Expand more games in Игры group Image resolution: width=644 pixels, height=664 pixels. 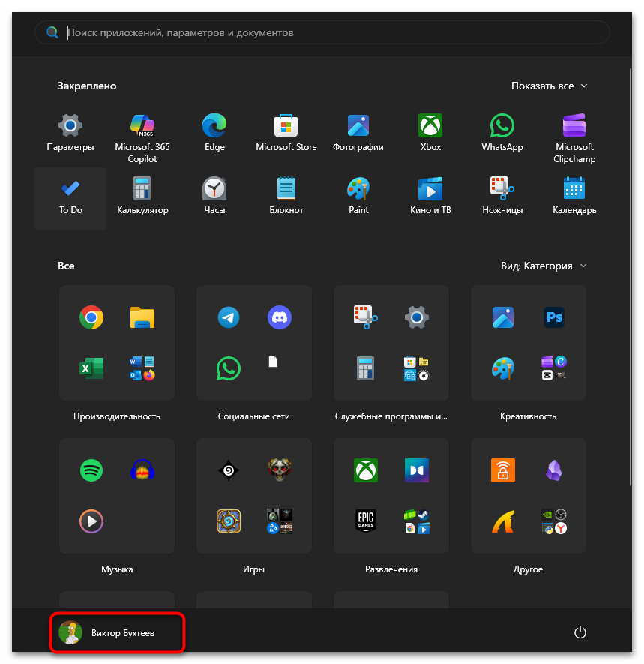coord(279,521)
